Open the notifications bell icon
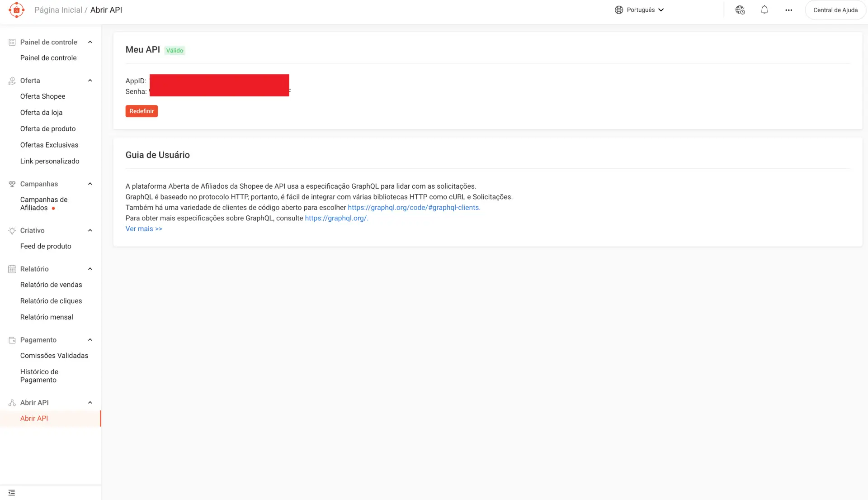The width and height of the screenshot is (868, 500). point(764,10)
